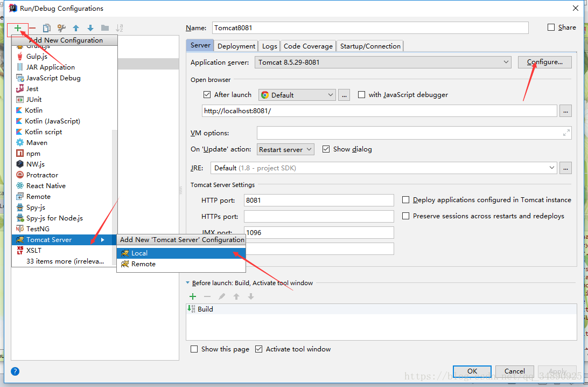Image resolution: width=588 pixels, height=387 pixels.
Task: Move configuration up with blue up arrow
Action: (x=76, y=28)
